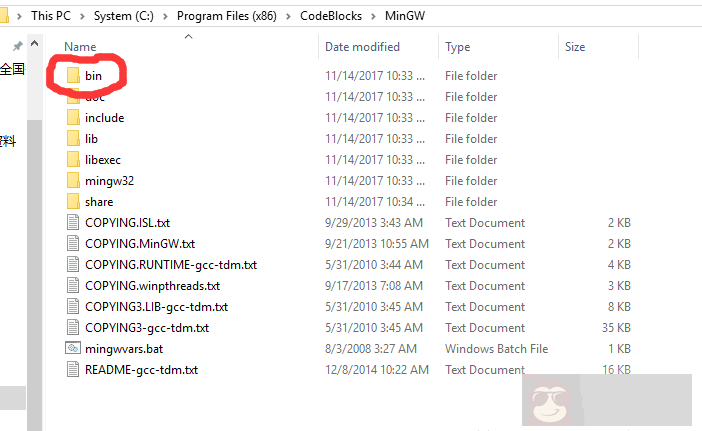The image size is (702, 431).
Task: Click the share folder icon
Action: tap(72, 202)
